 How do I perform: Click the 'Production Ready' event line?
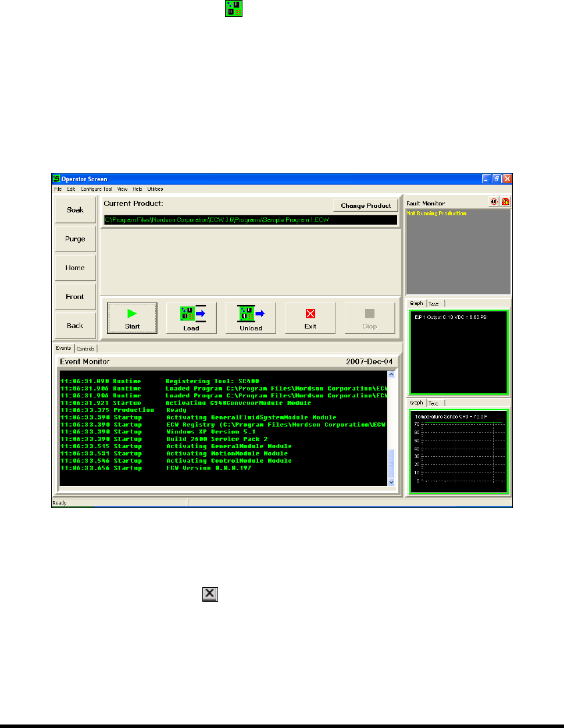click(124, 410)
